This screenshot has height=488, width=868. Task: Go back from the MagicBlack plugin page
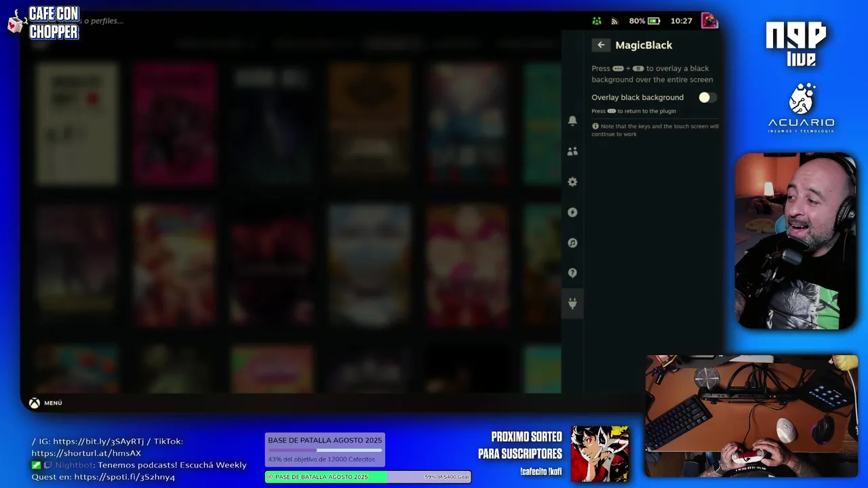[x=601, y=45]
